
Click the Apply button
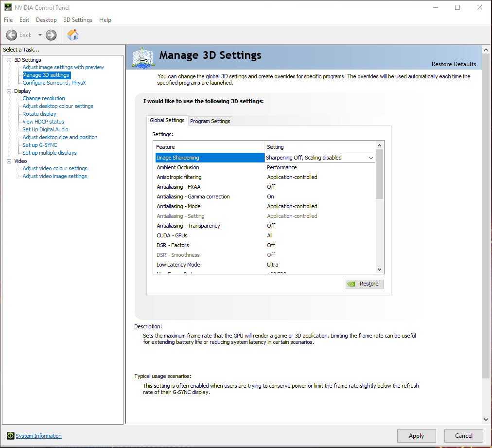coord(416,436)
